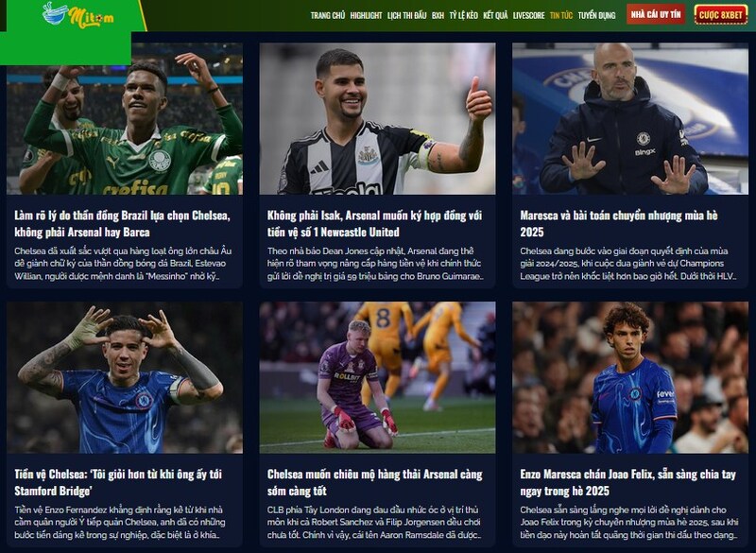Click the CƯỢC 8XBET button
The image size is (756, 553).
click(721, 15)
